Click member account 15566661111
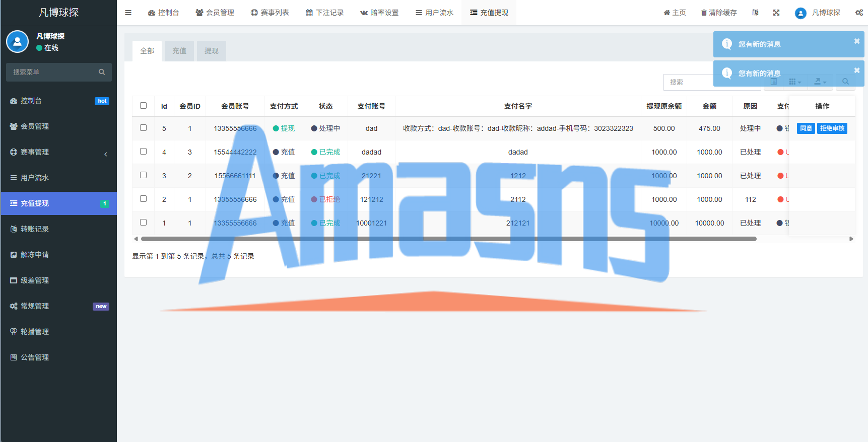The width and height of the screenshot is (868, 442). pyautogui.click(x=235, y=176)
